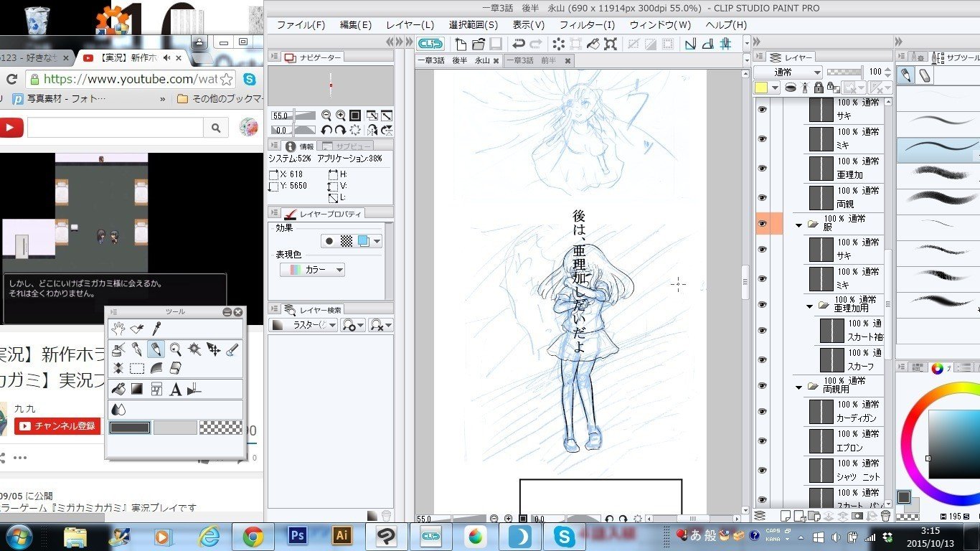Hide the 亜理加 layer via eye icon

(x=762, y=168)
